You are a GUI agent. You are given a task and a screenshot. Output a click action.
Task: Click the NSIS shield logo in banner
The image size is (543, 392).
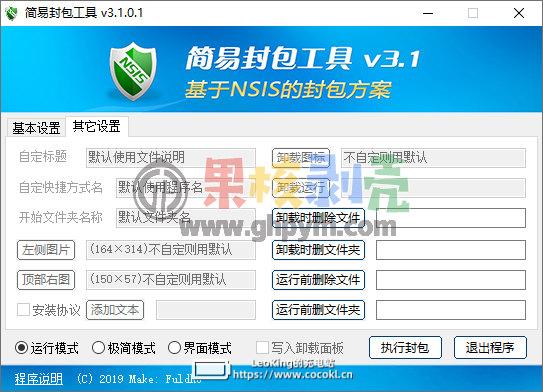[x=133, y=71]
